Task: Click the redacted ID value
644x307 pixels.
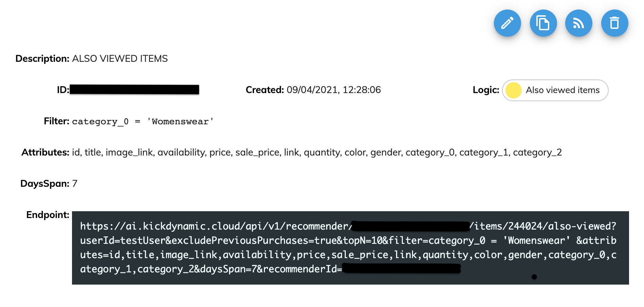Action: (135, 90)
